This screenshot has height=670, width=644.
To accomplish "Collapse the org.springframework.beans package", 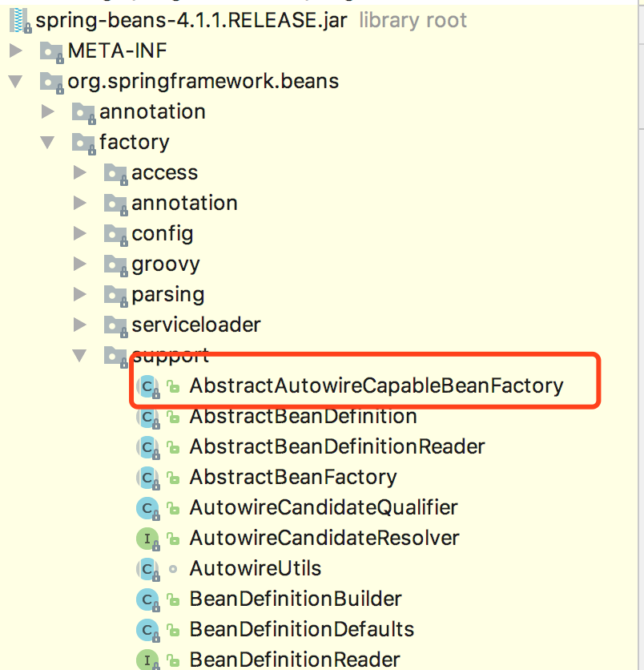I will 16,81.
